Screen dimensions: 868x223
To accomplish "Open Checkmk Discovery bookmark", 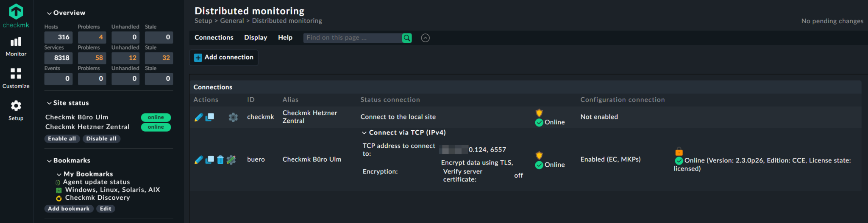I will pyautogui.click(x=97, y=198).
